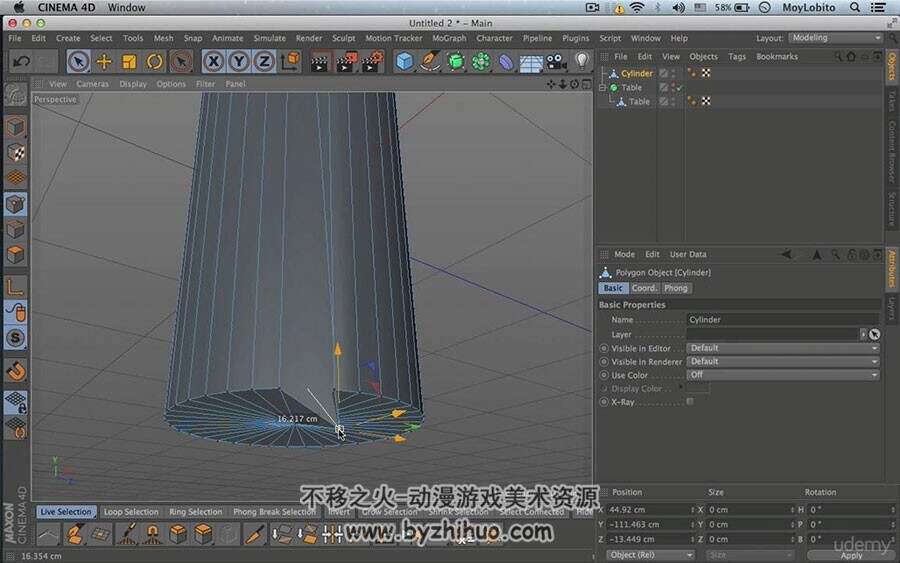The width and height of the screenshot is (900, 563).
Task: Select Texture mode checkerboard cube icon
Action: 15,153
